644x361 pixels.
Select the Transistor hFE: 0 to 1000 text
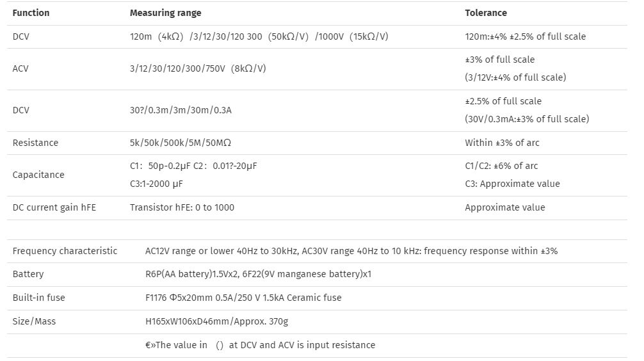point(182,207)
